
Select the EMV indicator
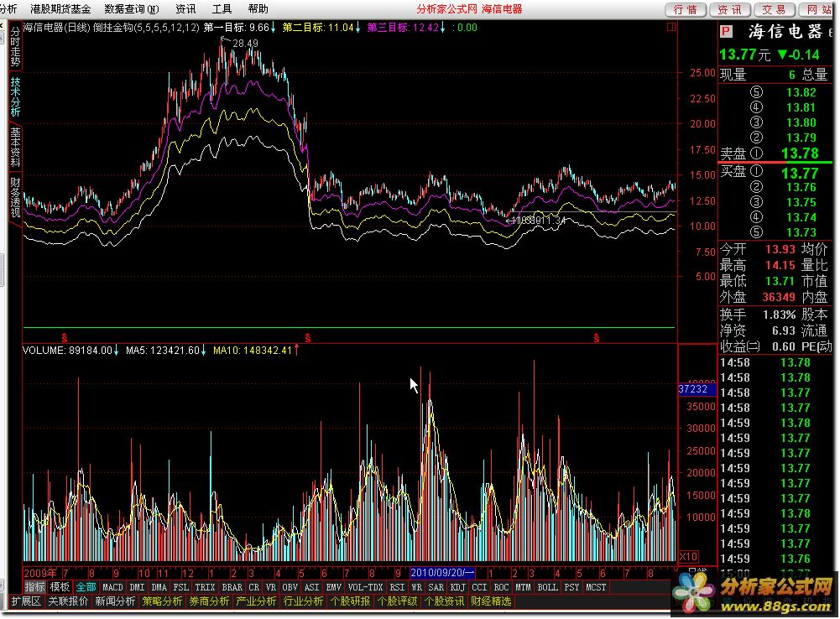tap(334, 587)
